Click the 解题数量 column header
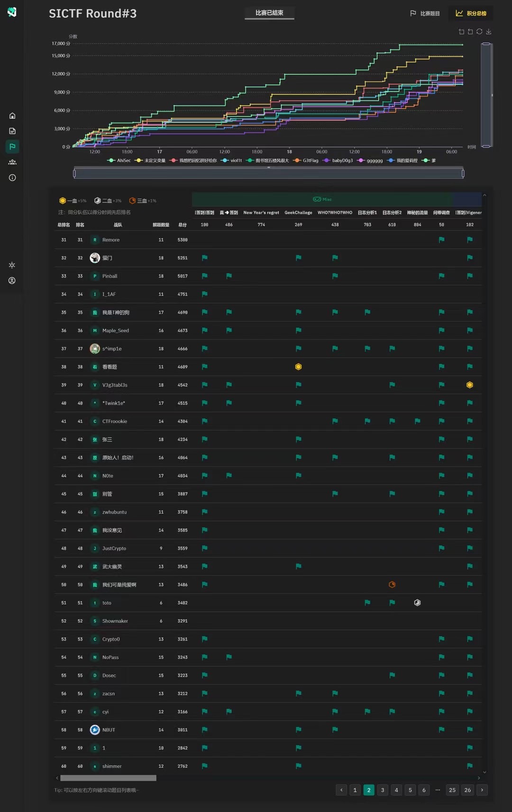The width and height of the screenshot is (512, 812). (x=161, y=225)
